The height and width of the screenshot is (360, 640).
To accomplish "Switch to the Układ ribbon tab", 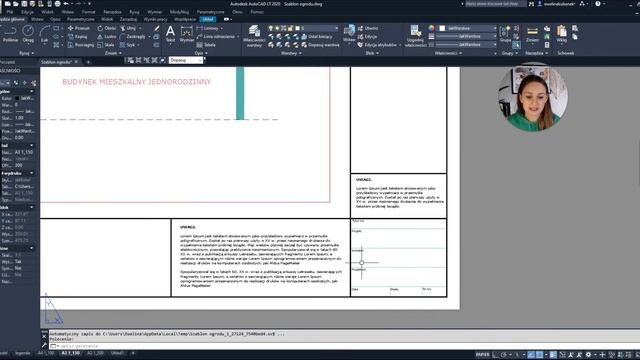I will click(208, 19).
